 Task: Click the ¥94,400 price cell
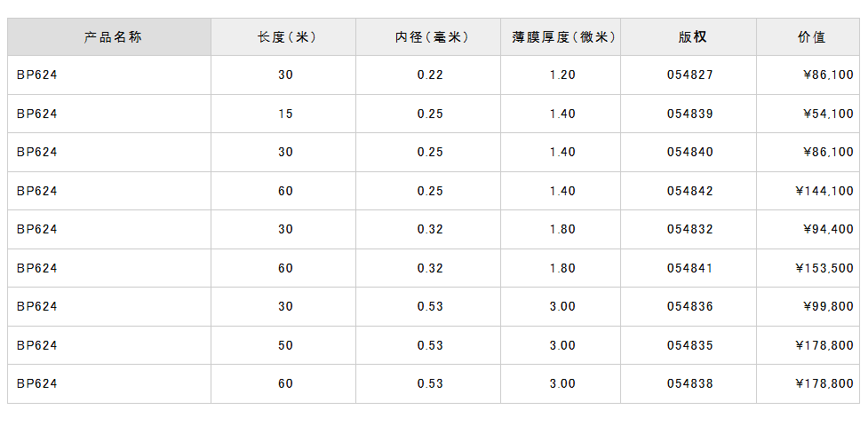pos(826,229)
